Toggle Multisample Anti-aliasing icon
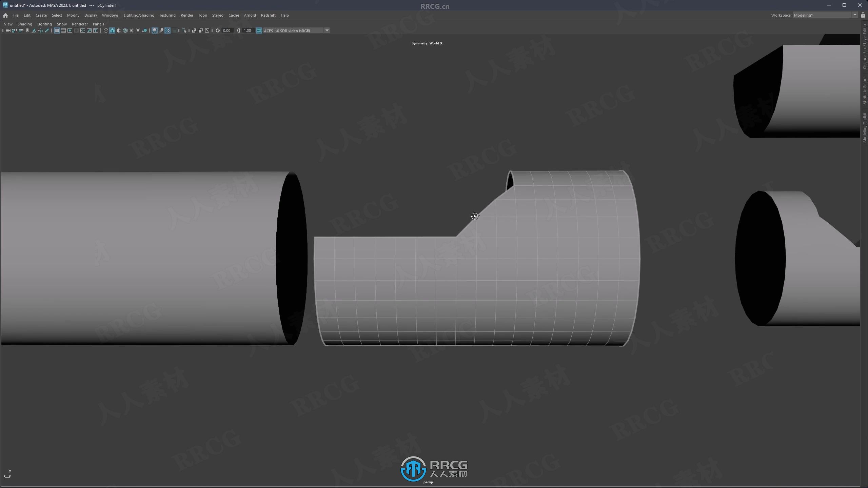The height and width of the screenshot is (488, 868). [x=167, y=30]
